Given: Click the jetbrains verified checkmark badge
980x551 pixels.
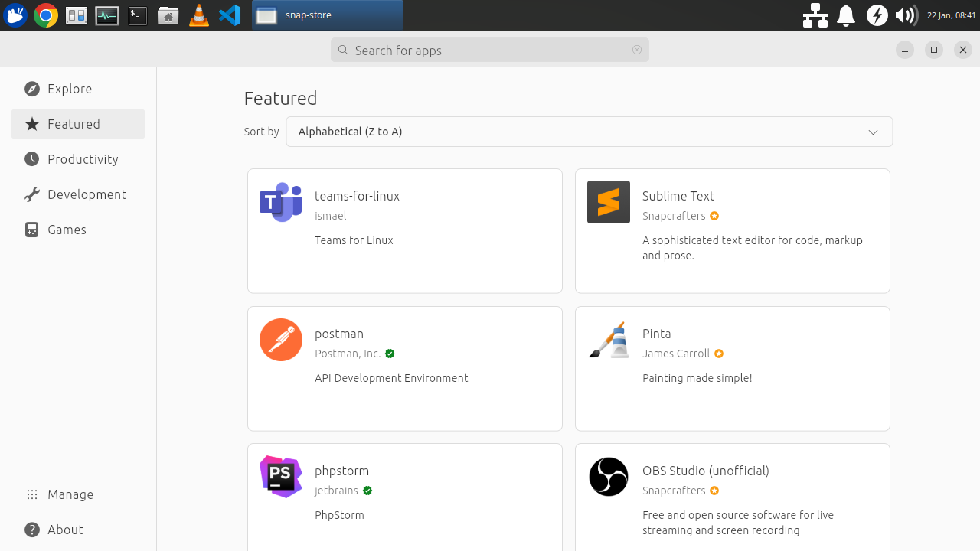Looking at the screenshot, I should coord(367,491).
